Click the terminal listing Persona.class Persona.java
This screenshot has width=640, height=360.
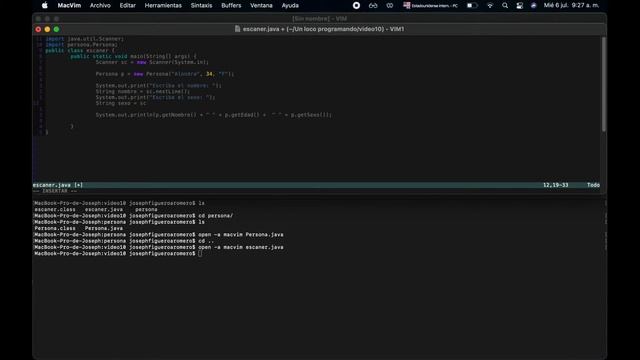pyautogui.click(x=79, y=228)
